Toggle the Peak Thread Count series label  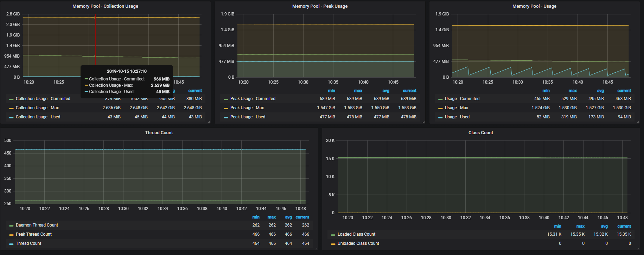[x=34, y=234]
